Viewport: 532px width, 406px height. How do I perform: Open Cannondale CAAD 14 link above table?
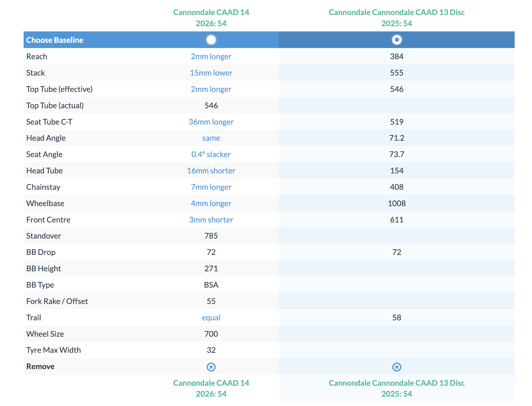pos(211,18)
